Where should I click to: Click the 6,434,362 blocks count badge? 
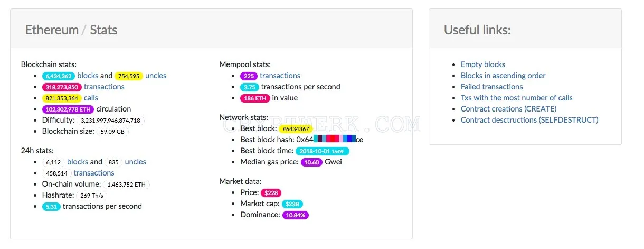point(59,76)
